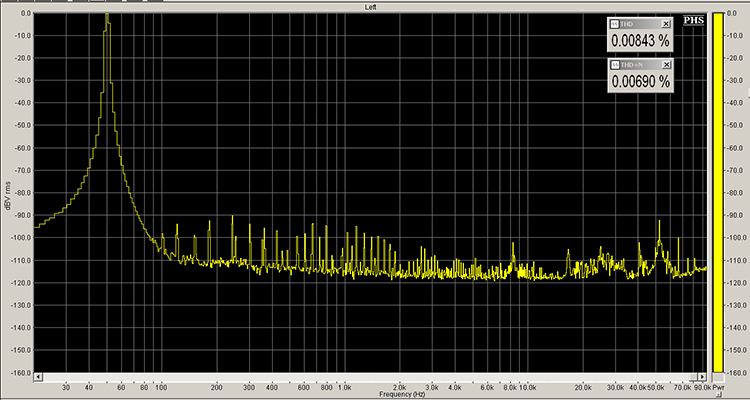Click the horizontal scrollbar track below the plot
Screen dimensions: 750x400
370,379
